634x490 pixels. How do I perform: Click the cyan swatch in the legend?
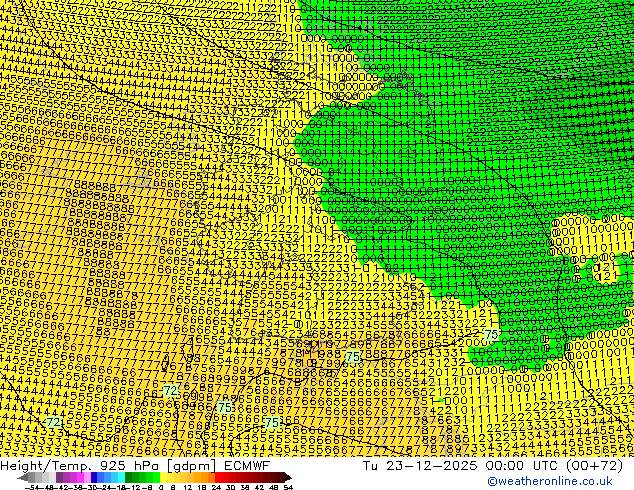(121, 477)
